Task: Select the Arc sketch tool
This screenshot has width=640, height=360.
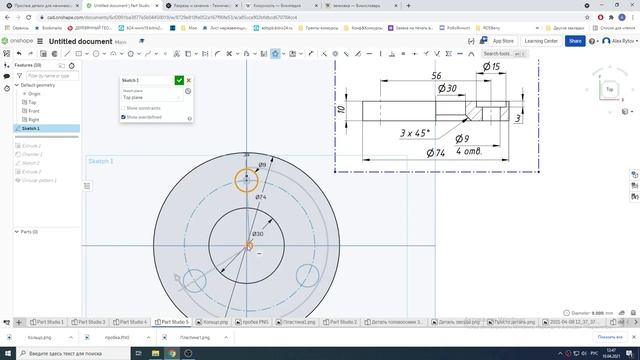Action: pos(113,53)
